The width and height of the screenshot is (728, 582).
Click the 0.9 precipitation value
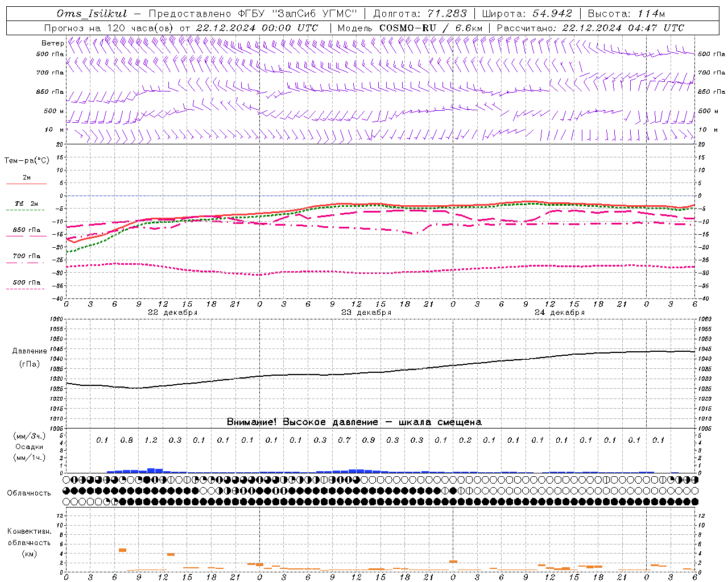coord(369,440)
